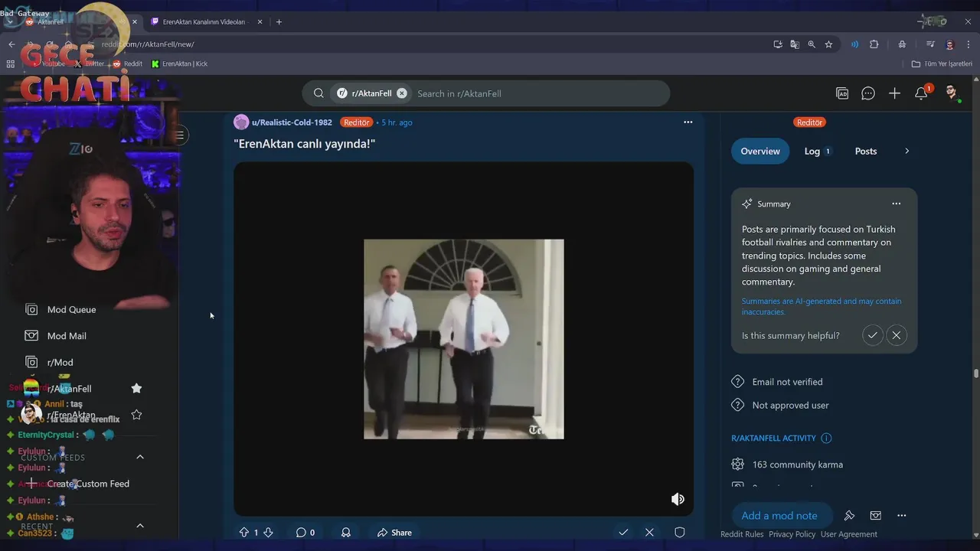980x551 pixels.
Task: Switch to ErenAktan Kanalının Videoları tab
Action: point(205,22)
